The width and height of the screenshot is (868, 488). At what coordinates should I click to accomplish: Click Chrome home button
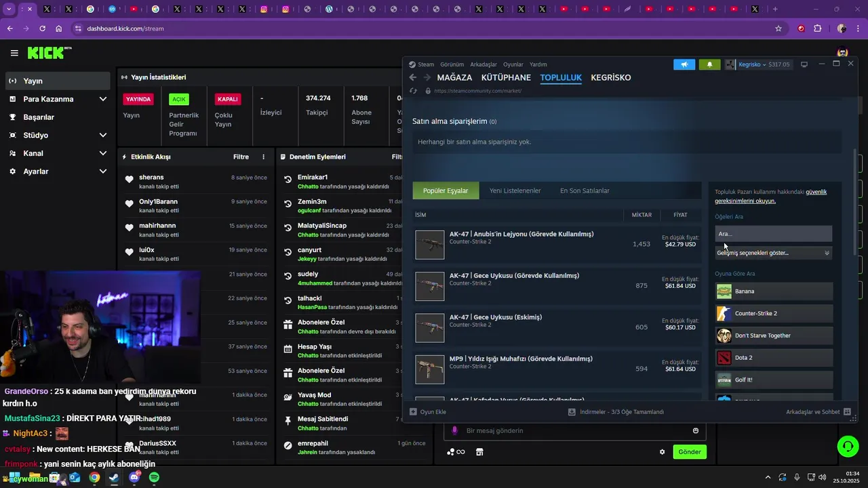tap(59, 28)
